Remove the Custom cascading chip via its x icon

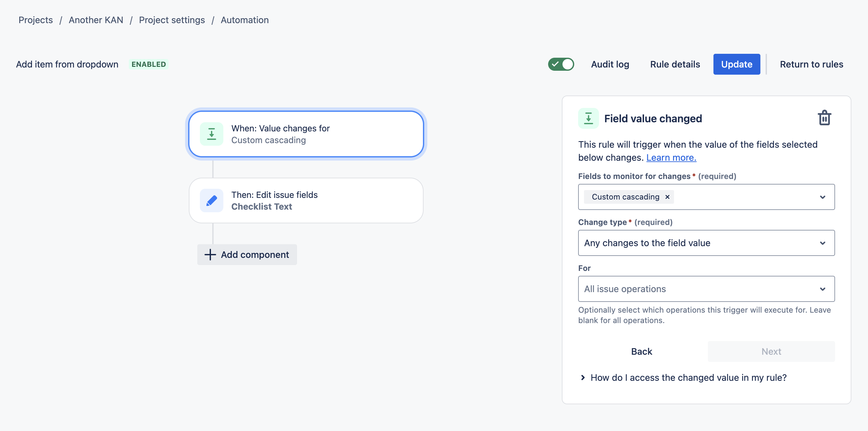667,197
